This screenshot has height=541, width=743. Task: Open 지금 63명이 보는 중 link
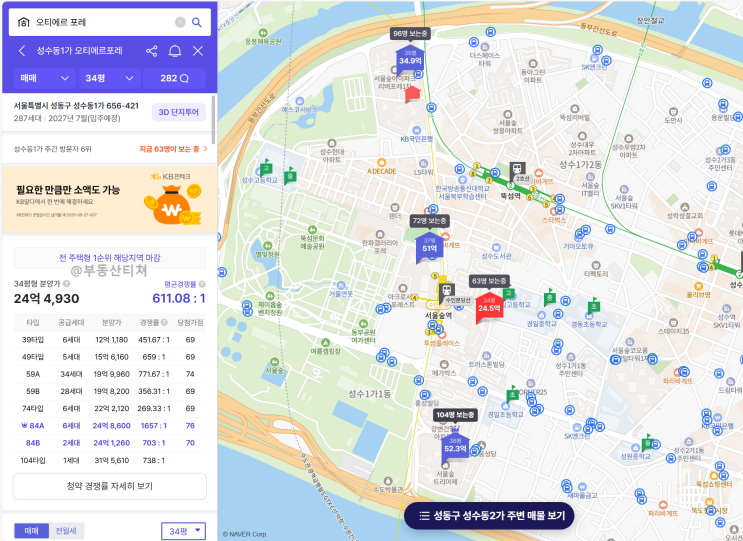pyautogui.click(x=173, y=149)
